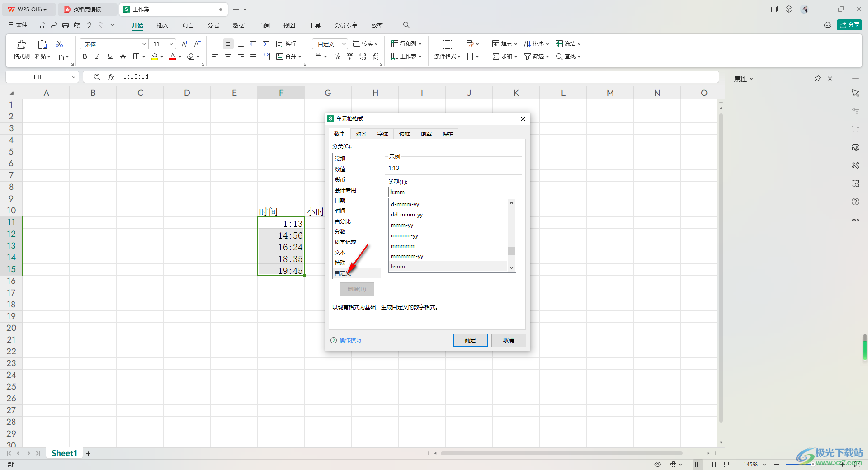Pin the Properties (属性) panel
This screenshot has height=470, width=868.
[x=817, y=79]
